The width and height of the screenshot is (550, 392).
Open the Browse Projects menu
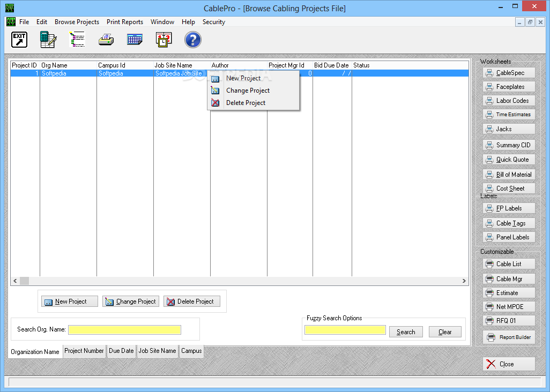(x=77, y=22)
